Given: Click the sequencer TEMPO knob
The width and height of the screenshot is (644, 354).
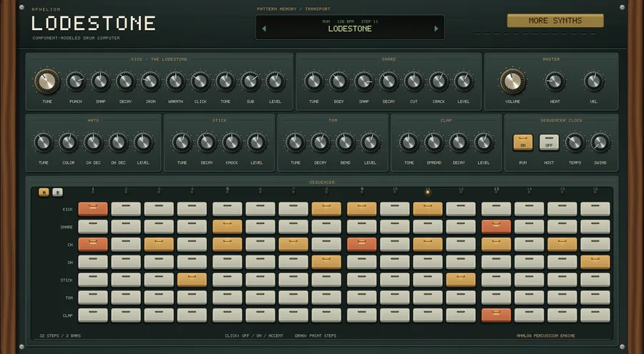Looking at the screenshot, I should [575, 142].
